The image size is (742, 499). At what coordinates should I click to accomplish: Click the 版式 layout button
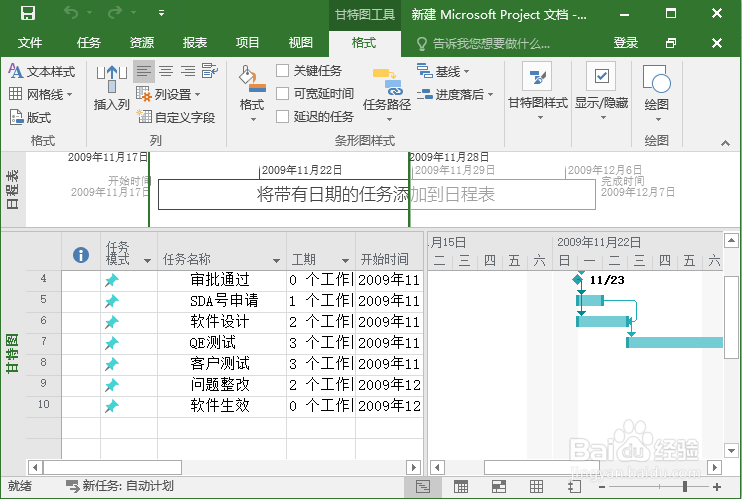tap(30, 117)
